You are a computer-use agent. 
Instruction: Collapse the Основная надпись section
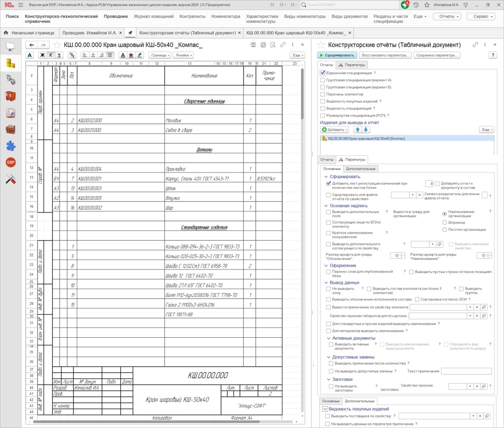[326, 206]
